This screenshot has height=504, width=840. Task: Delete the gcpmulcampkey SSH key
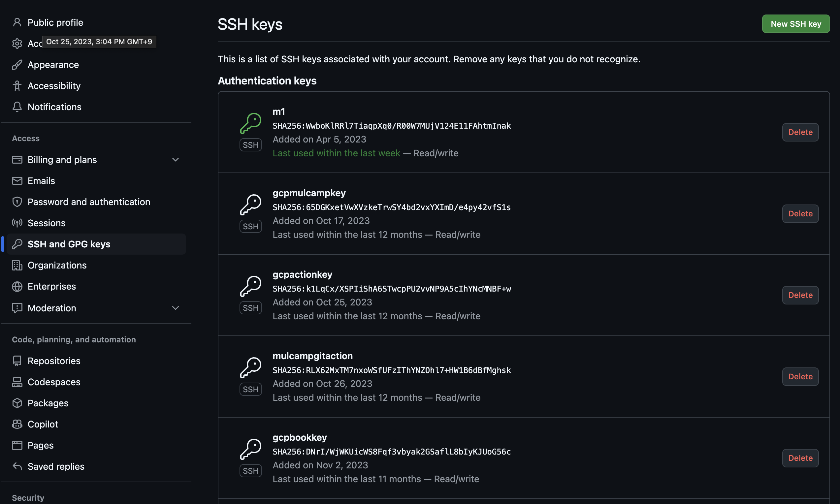coord(800,214)
